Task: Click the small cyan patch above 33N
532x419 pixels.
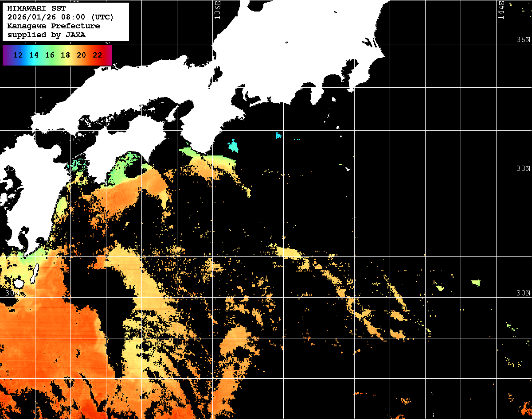Action: [278, 136]
